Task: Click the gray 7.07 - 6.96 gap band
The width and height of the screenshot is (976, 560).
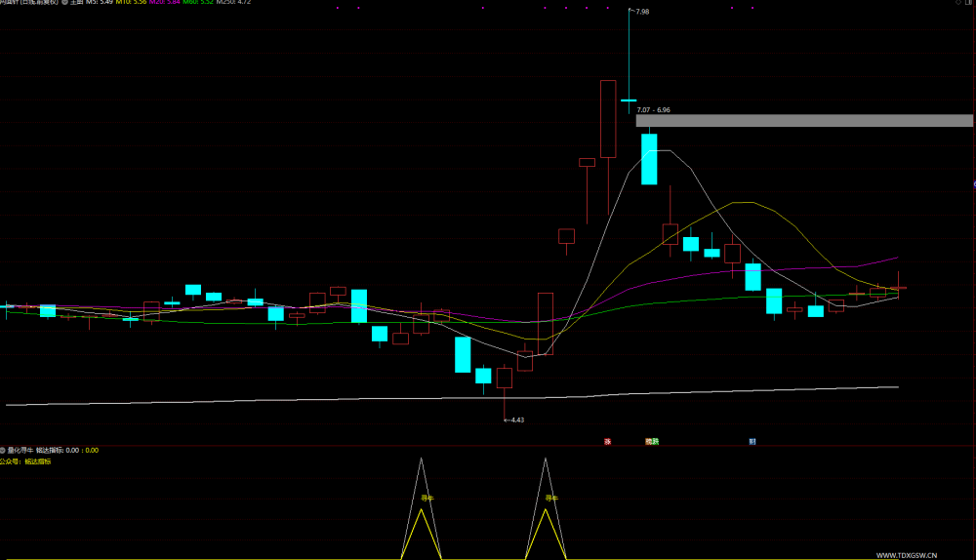Action: pos(804,121)
